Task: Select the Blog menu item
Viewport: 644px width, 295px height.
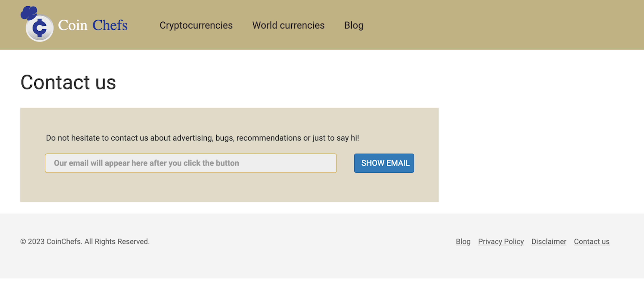Action: [x=354, y=25]
